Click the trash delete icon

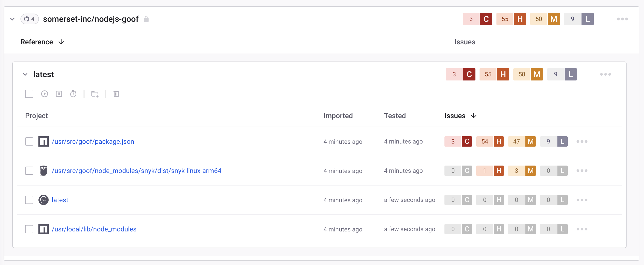(116, 94)
